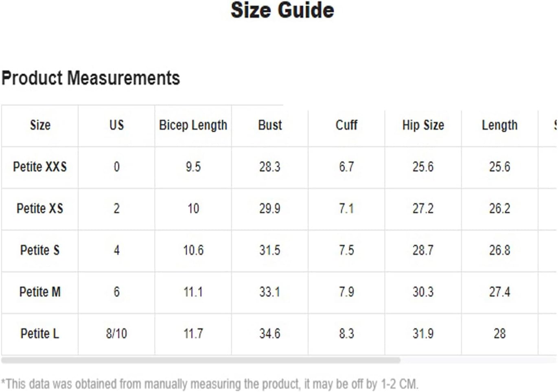Click the Petite L row label

pyautogui.click(x=40, y=334)
